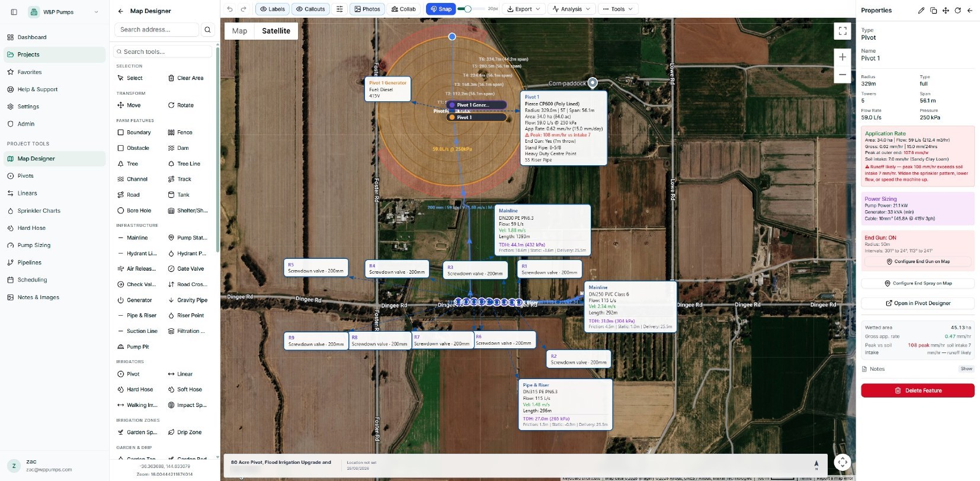This screenshot has height=481, width=980.
Task: Click the move arrows icon in Properties
Action: click(946, 10)
